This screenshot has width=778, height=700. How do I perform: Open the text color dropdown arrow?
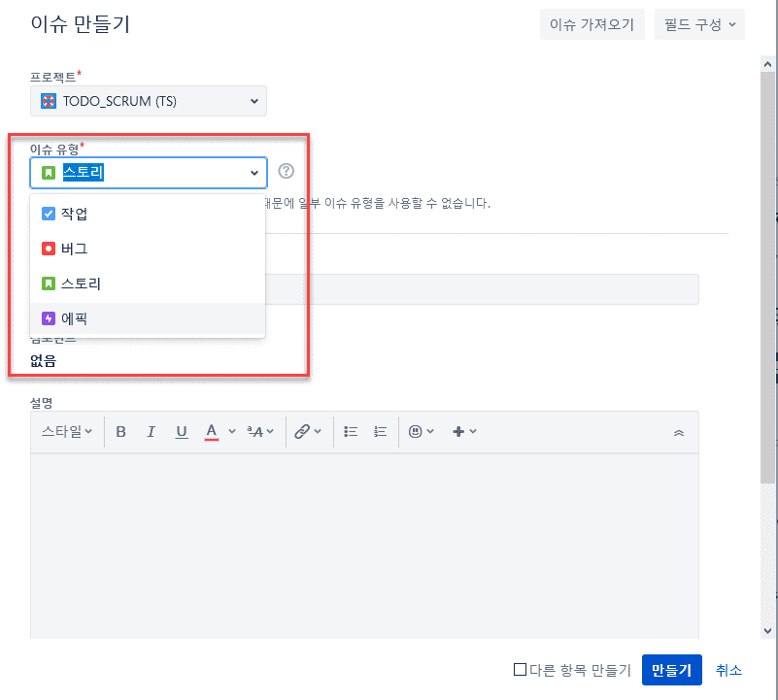pos(232,431)
